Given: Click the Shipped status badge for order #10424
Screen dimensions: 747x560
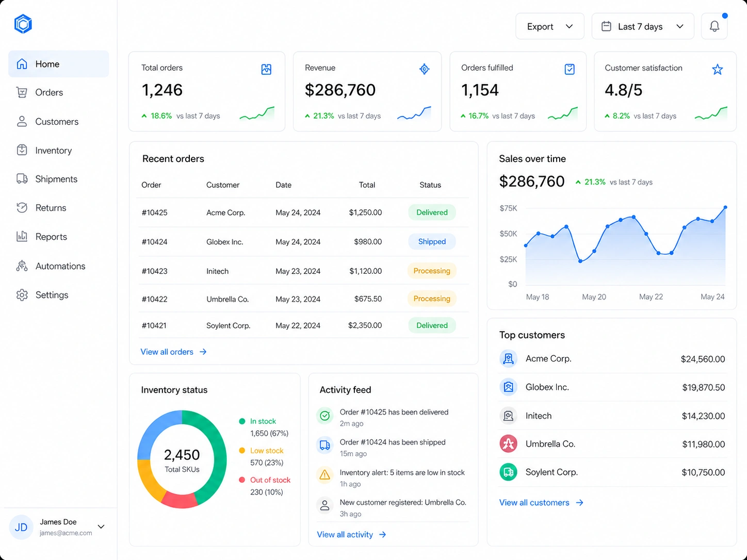Looking at the screenshot, I should click(x=432, y=241).
